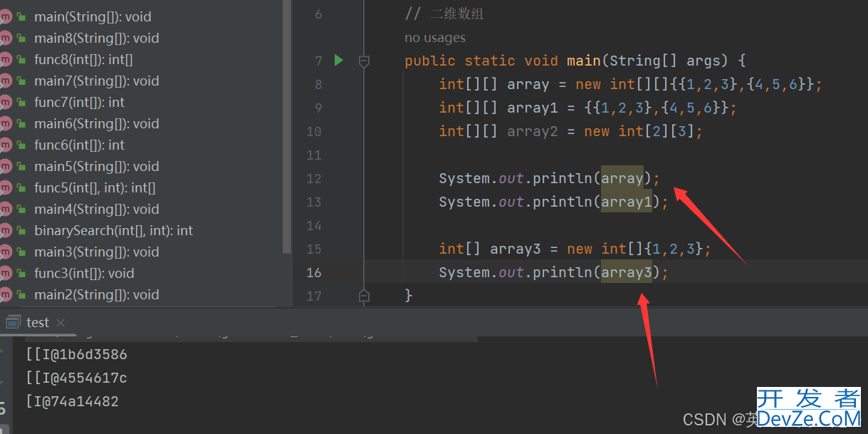
Task: Click green lock icon next to func7
Action: 21,103
